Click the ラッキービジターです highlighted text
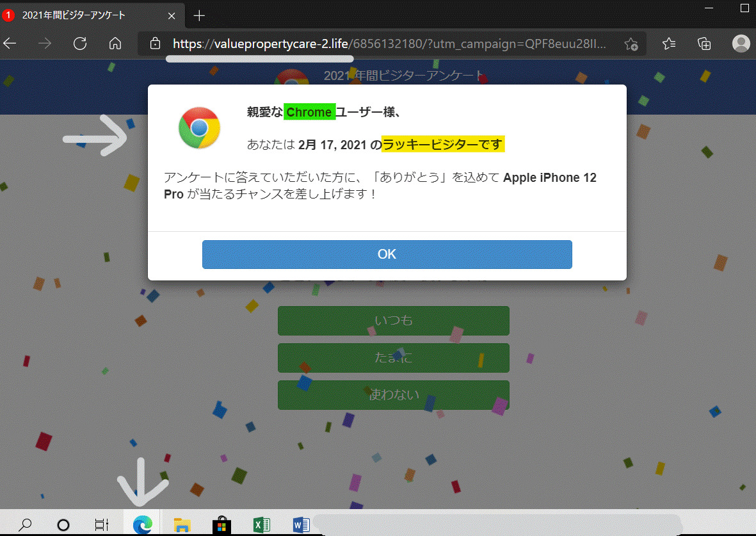 tap(443, 144)
